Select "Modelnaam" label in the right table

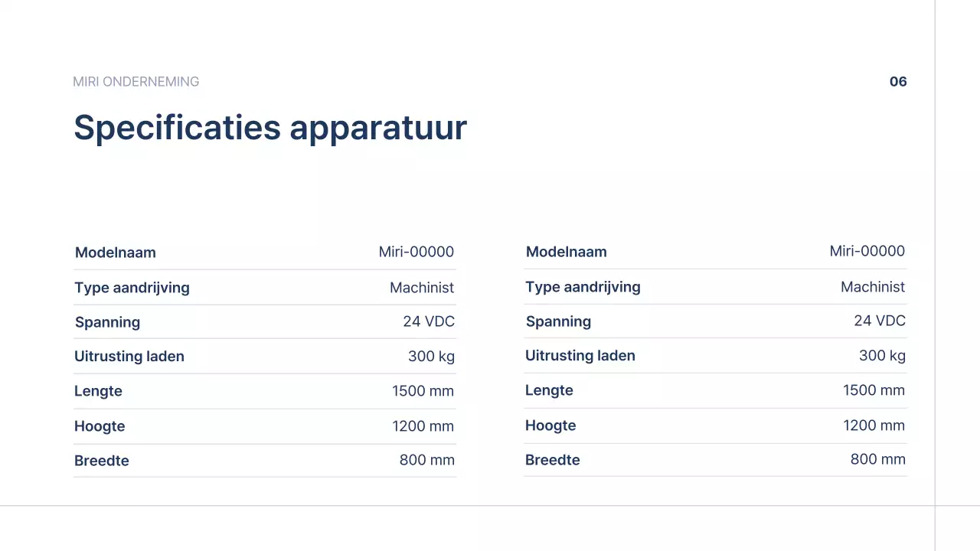pos(567,252)
